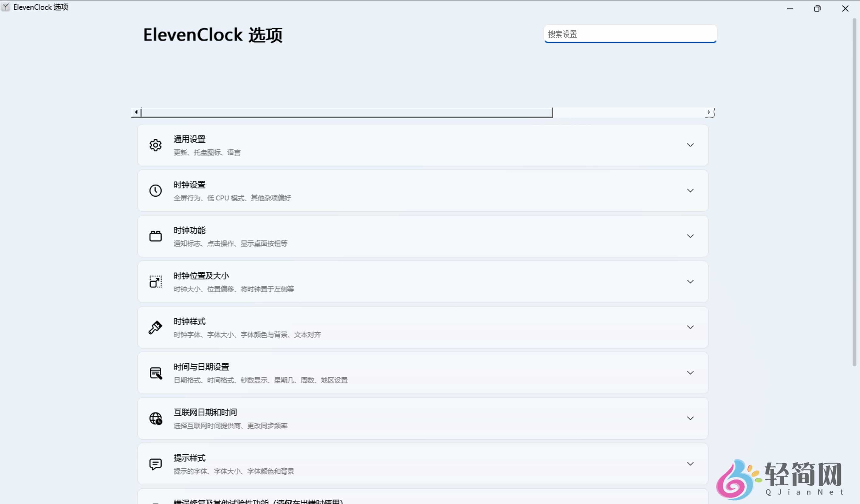Expand 时钟设置 with its chevron
The image size is (860, 504).
[690, 191]
